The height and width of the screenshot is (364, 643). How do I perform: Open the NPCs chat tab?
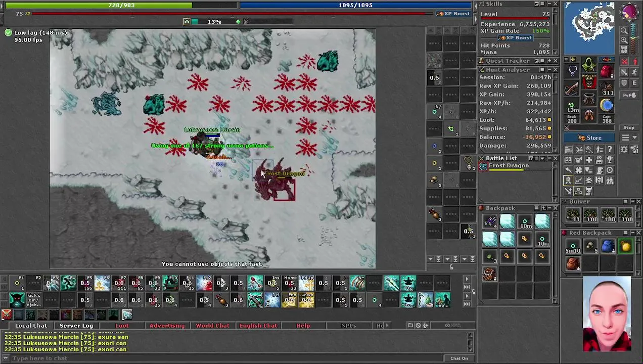click(348, 326)
